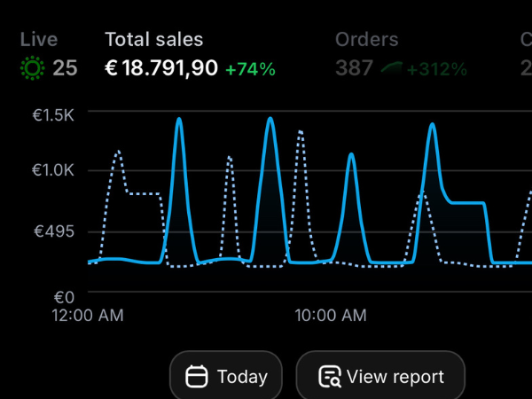Viewport: 532px width, 399px height.
Task: Select the Total sales metric tab
Action: 190,55
